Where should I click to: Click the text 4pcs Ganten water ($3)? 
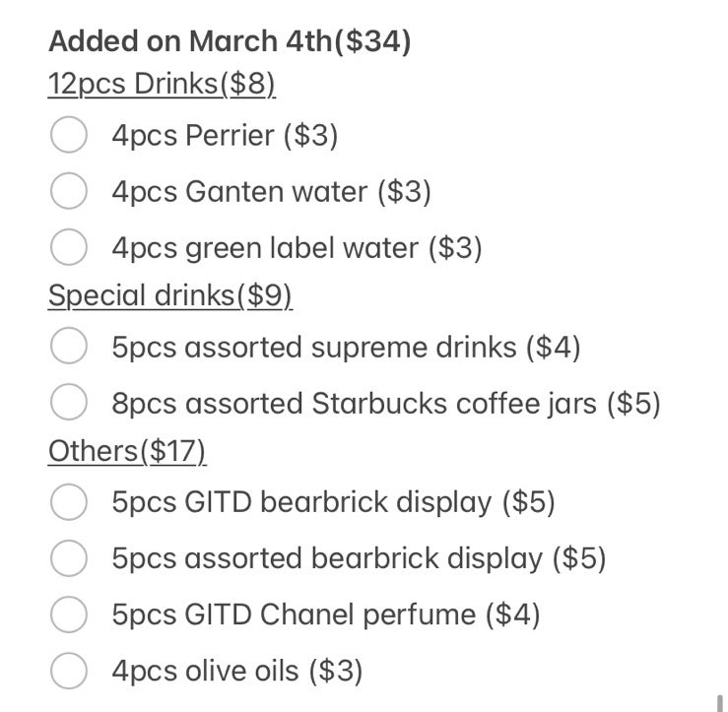click(272, 192)
